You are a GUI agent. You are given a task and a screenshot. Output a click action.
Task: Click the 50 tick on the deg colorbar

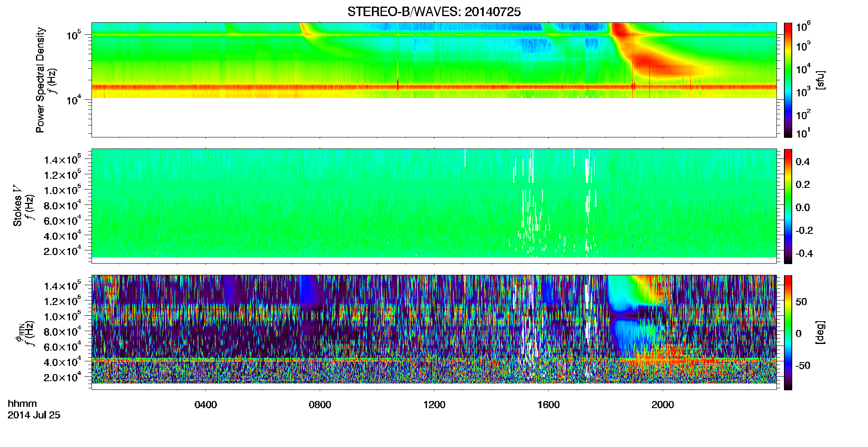(x=802, y=302)
